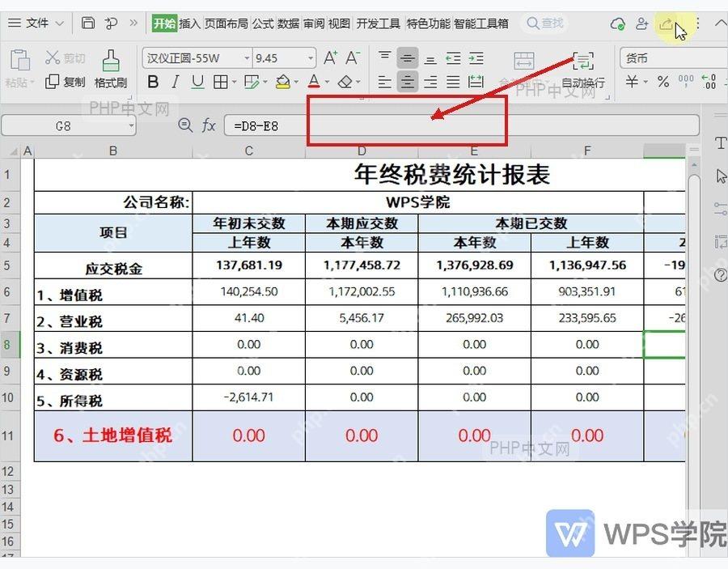This screenshot has height=569, width=728.
Task: Click the decrease indent icon
Action: [x=453, y=58]
